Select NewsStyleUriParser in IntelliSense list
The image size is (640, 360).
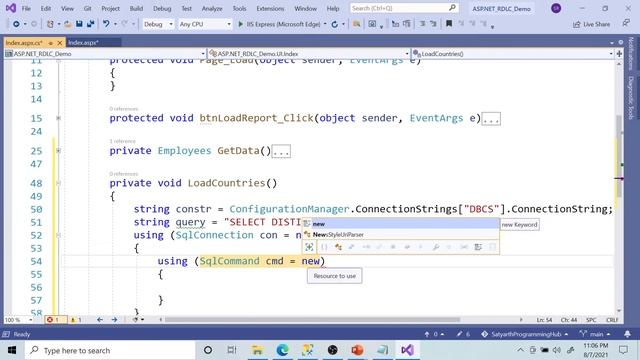click(x=400, y=235)
